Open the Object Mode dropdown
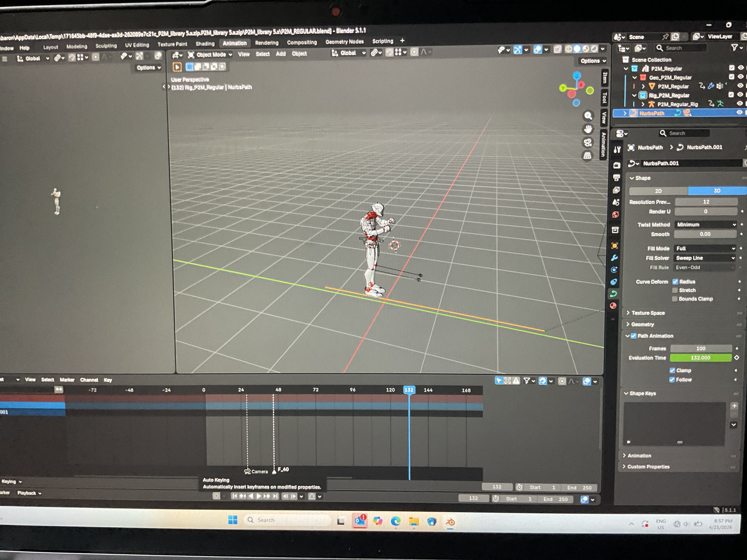Image resolution: width=747 pixels, height=560 pixels. (x=210, y=55)
